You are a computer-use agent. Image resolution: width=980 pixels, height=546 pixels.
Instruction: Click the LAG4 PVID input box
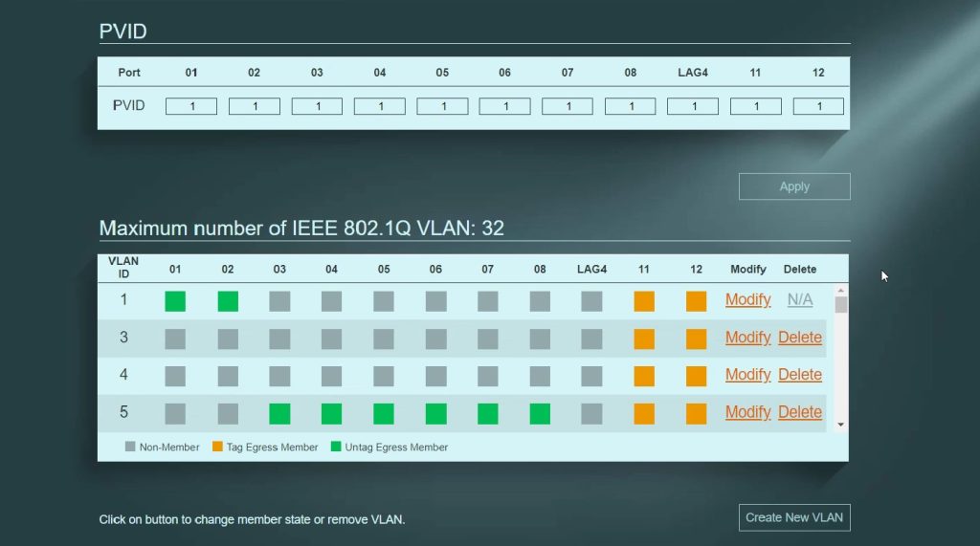693,106
